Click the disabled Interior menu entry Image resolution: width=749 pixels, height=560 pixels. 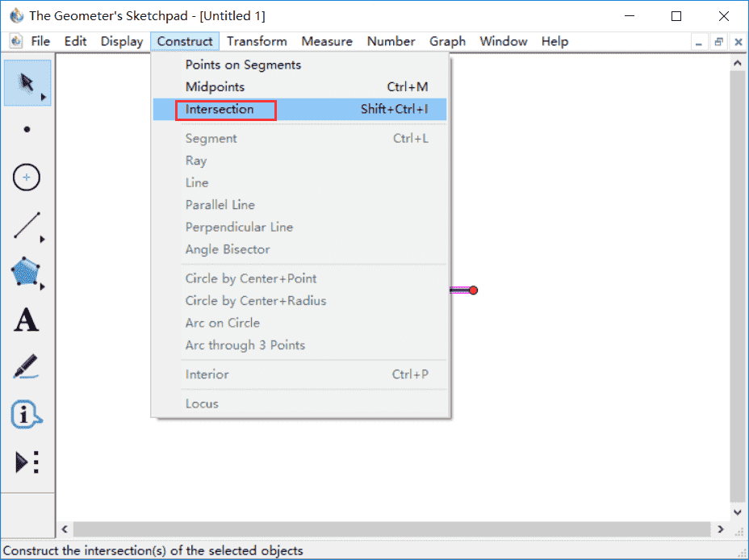coord(300,374)
